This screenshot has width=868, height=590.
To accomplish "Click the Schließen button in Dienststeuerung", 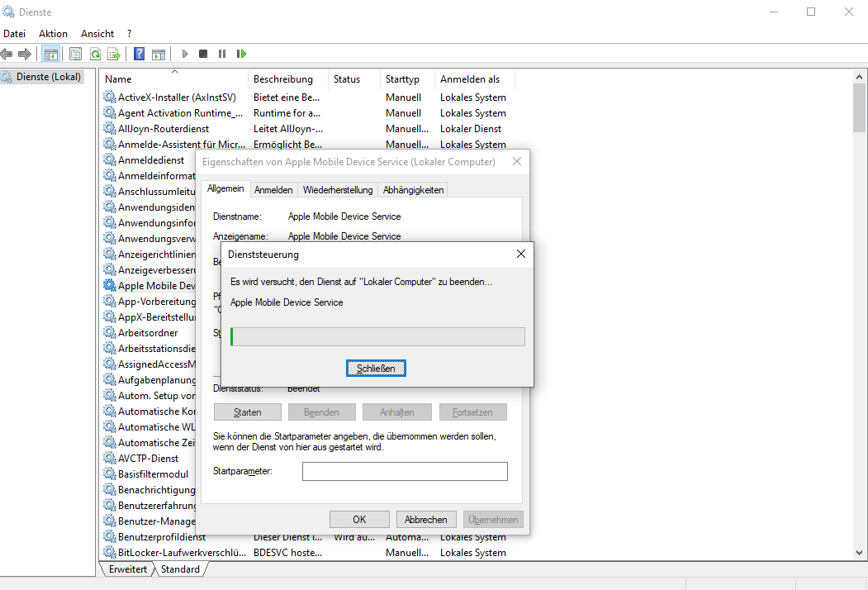I will pyautogui.click(x=376, y=369).
